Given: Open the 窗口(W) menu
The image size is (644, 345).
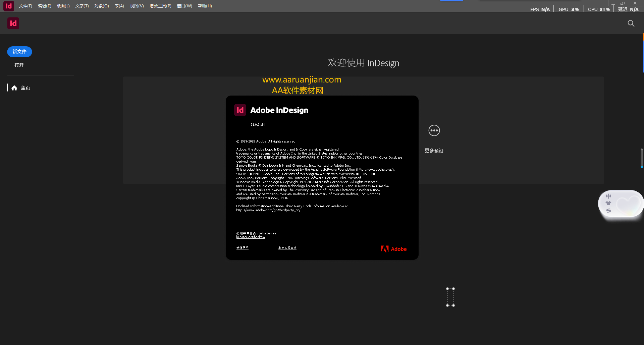Looking at the screenshot, I should pos(184,6).
